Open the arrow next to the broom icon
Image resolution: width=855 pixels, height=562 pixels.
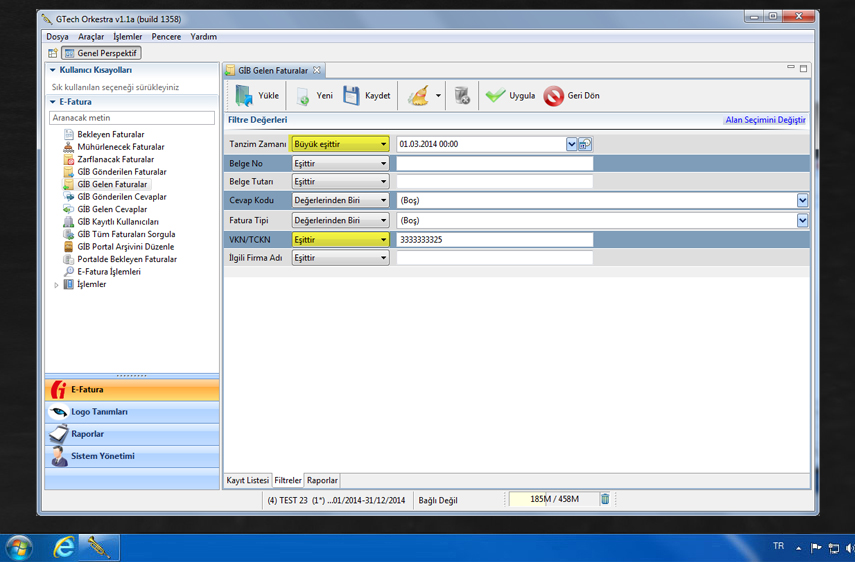coord(438,95)
